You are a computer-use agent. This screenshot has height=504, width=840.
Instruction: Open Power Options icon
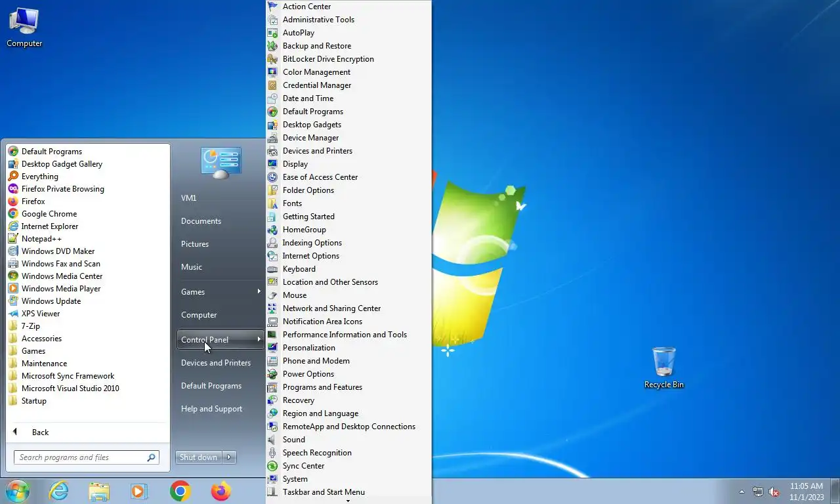[272, 374]
